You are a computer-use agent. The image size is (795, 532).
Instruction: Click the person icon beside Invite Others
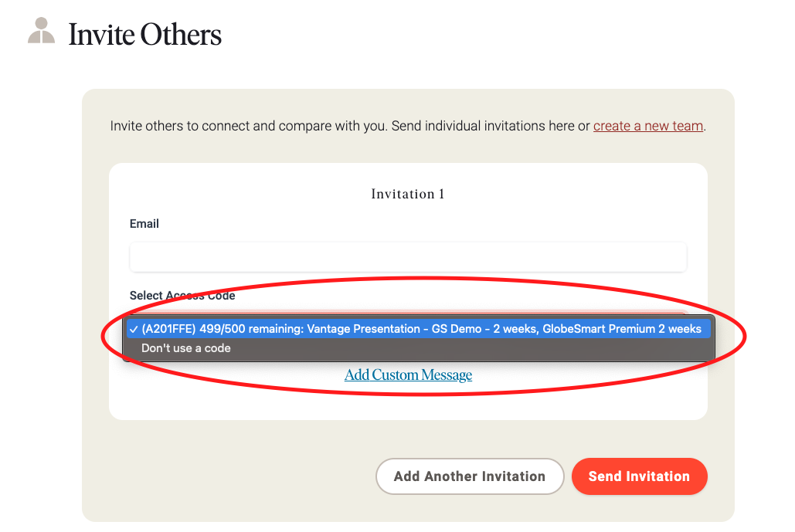[41, 30]
